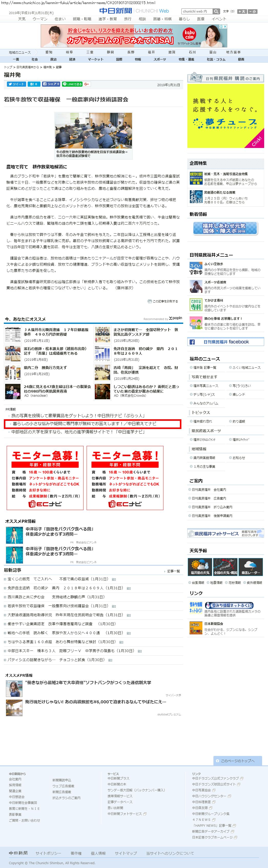The width and height of the screenshot is (268, 868).
Task: Open the 石川 regional news tab
Action: pyautogui.click(x=192, y=52)
